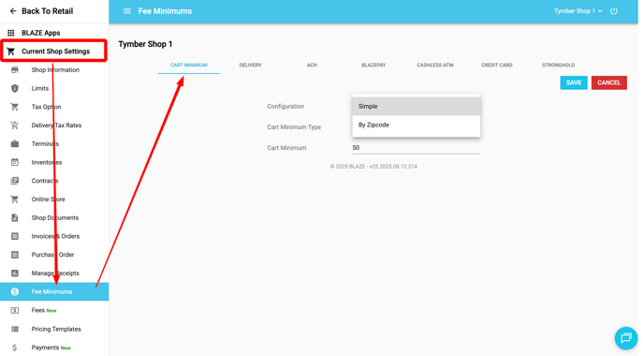The height and width of the screenshot is (356, 644).
Task: Expand the Tymber Shop 1 shop selector
Action: (x=578, y=11)
